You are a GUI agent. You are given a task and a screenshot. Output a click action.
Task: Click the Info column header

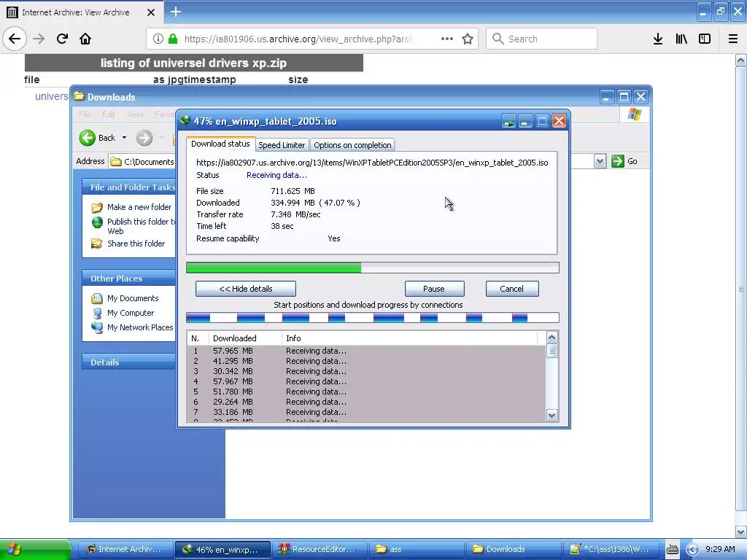[x=410, y=338]
